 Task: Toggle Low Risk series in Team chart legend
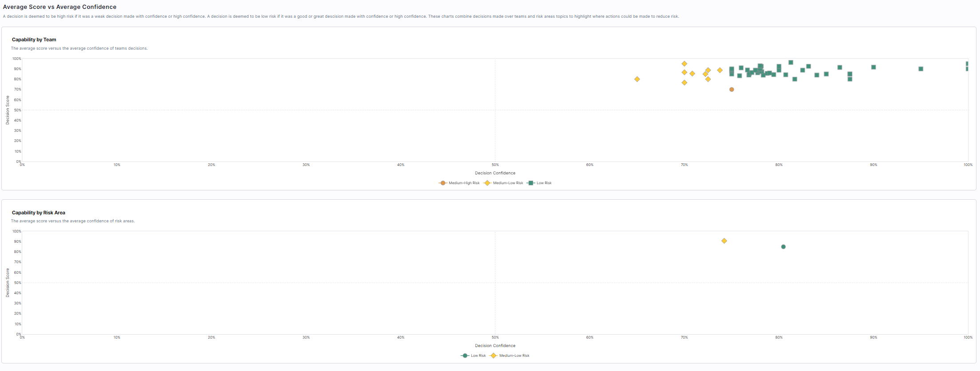544,183
